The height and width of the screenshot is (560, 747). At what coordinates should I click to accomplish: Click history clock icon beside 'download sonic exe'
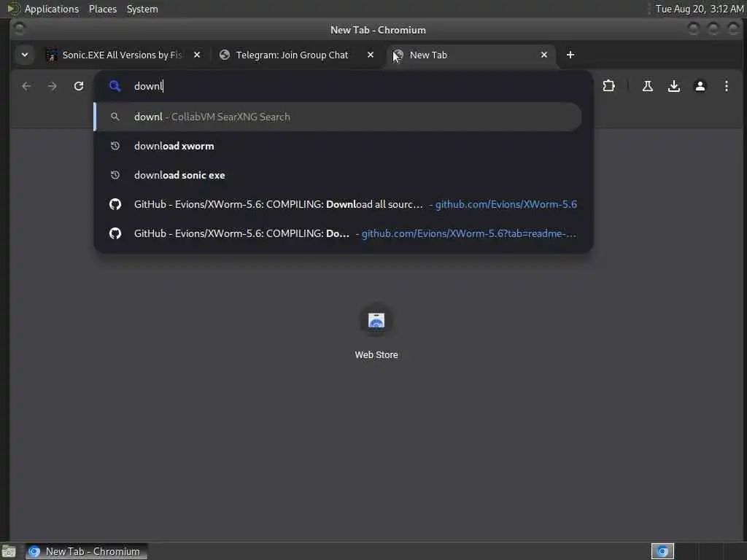[115, 175]
